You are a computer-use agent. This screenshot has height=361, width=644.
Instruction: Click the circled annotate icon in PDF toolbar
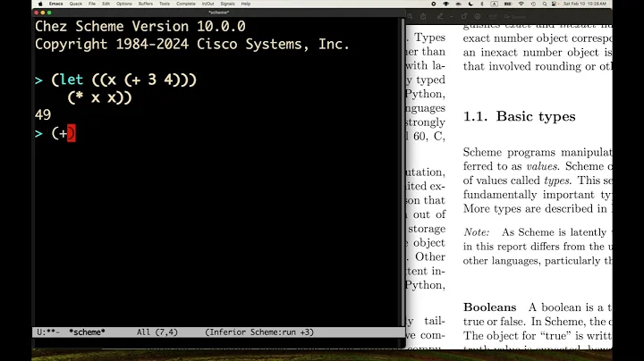tap(478, 16)
